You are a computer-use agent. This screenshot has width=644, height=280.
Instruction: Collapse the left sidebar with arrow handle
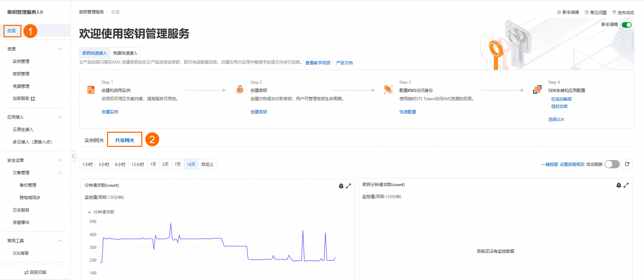74,156
